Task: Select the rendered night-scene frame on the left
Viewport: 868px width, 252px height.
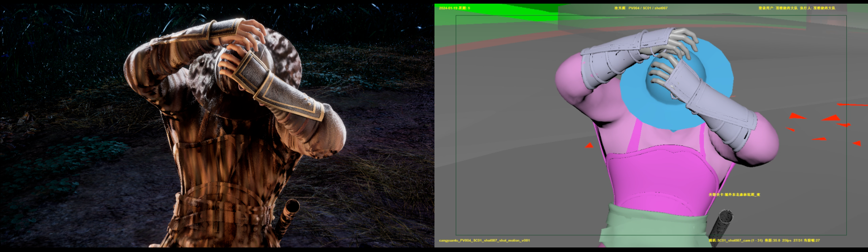Action: coord(217,126)
